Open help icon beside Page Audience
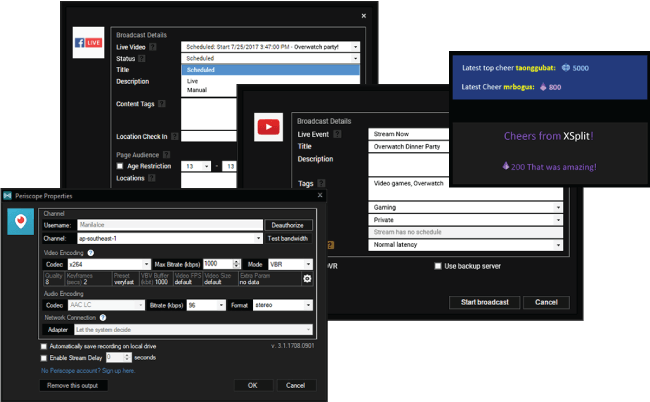The height and width of the screenshot is (402, 650). (x=166, y=155)
